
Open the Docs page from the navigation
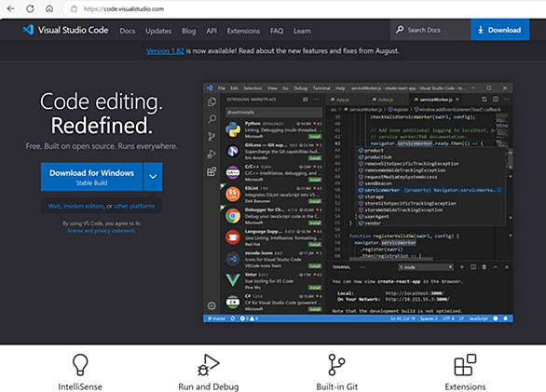pos(128,31)
